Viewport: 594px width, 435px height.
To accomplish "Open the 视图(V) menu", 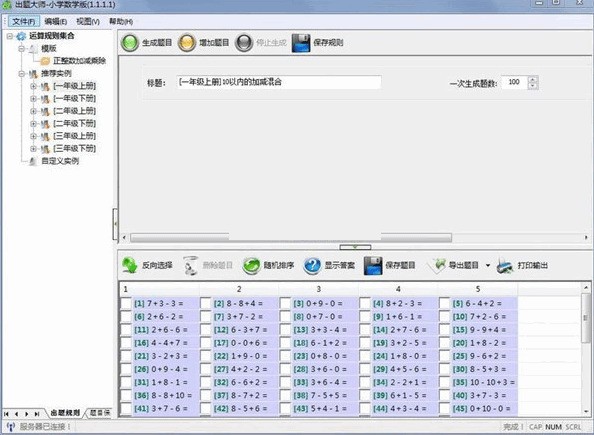I will point(88,21).
